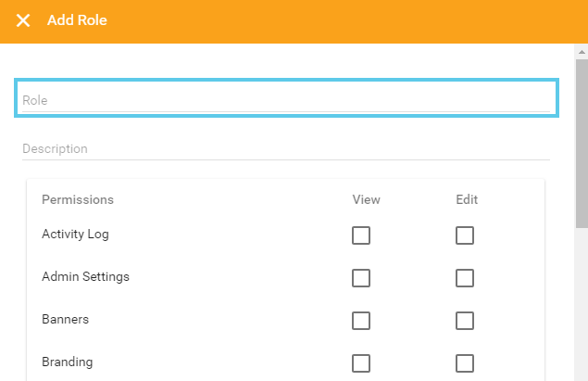Click the Banners permission row label

(65, 320)
